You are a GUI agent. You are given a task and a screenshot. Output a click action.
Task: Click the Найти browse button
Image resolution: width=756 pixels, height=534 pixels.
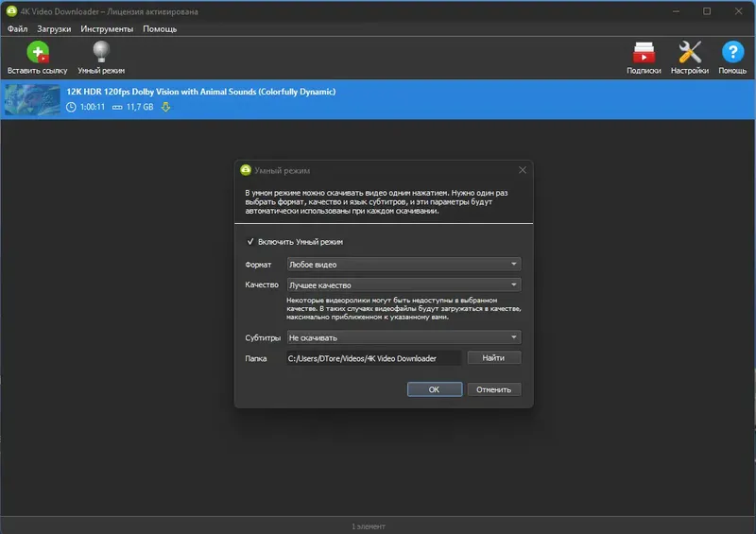(x=493, y=358)
